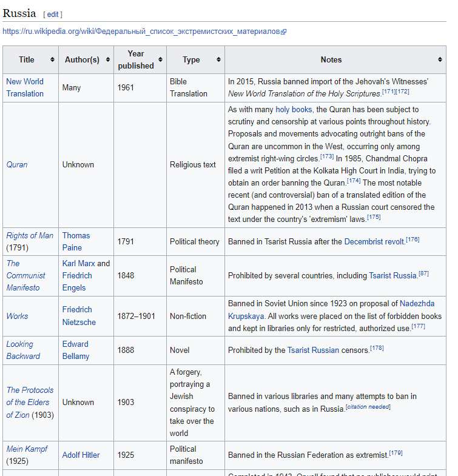Open the Russian Wikipedia extremist materials URL
This screenshot has height=476, width=458.
click(x=141, y=32)
